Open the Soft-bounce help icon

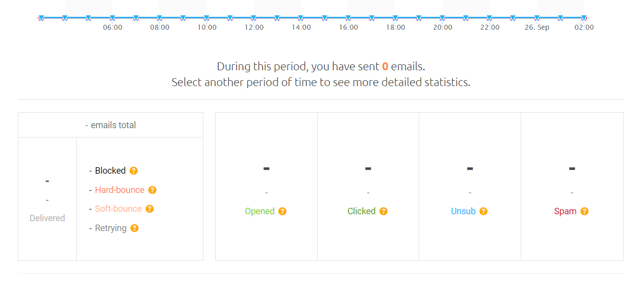tap(149, 209)
